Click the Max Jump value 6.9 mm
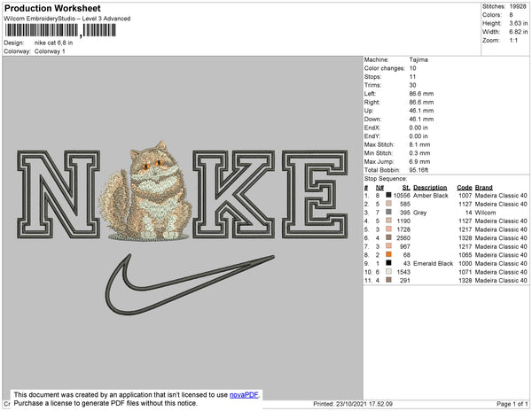The image size is (532, 411). [419, 161]
